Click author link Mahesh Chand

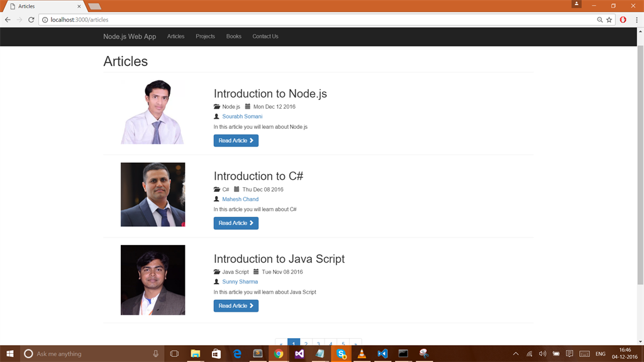[x=240, y=199]
